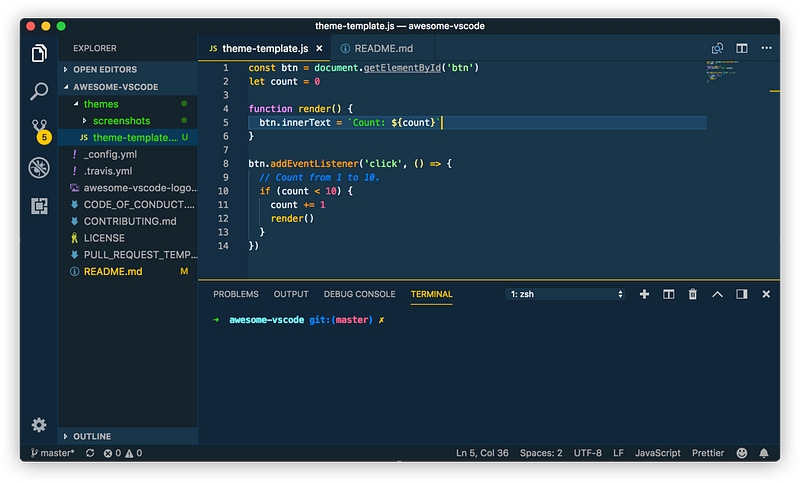
Task: Open Source Control with 5 changes
Action: pos(39,130)
